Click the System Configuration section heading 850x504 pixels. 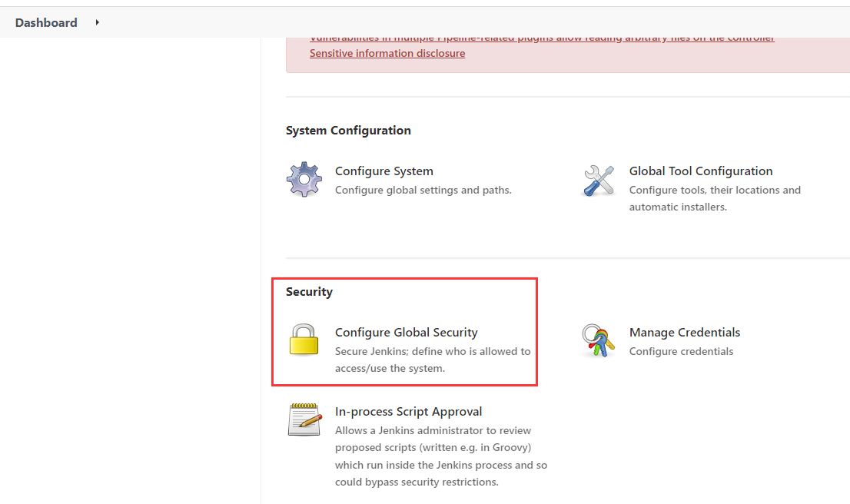(348, 130)
